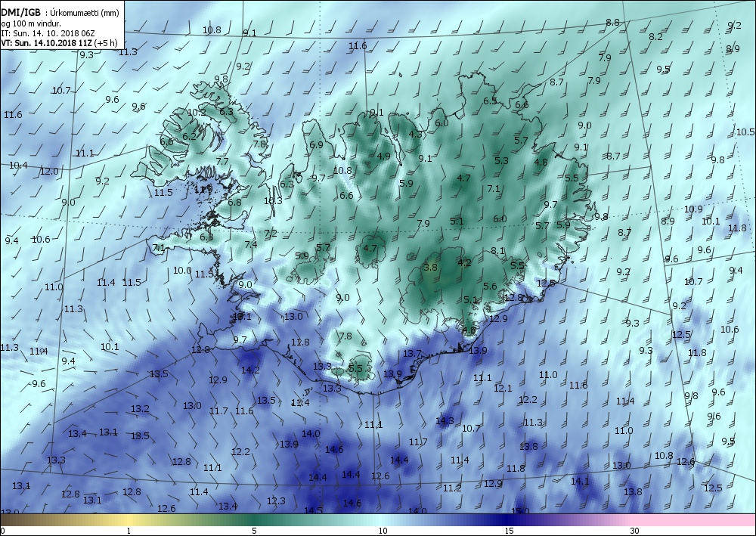Click the 13.2 value in the southwest ocean

click(x=140, y=409)
